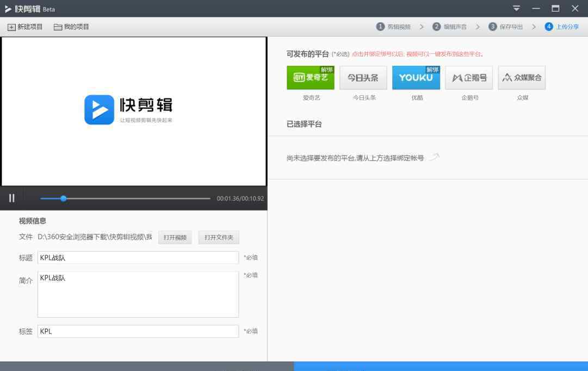Select step 4 上传分享

[562, 27]
